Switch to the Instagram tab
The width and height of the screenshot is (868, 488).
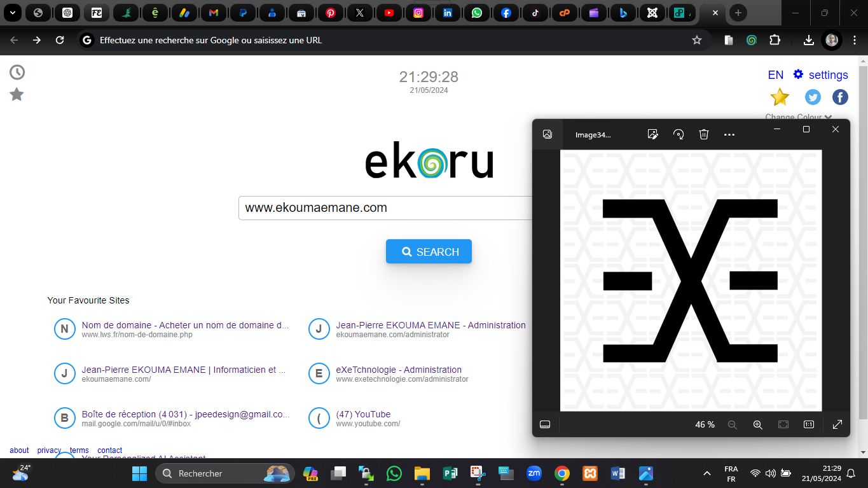pos(418,13)
